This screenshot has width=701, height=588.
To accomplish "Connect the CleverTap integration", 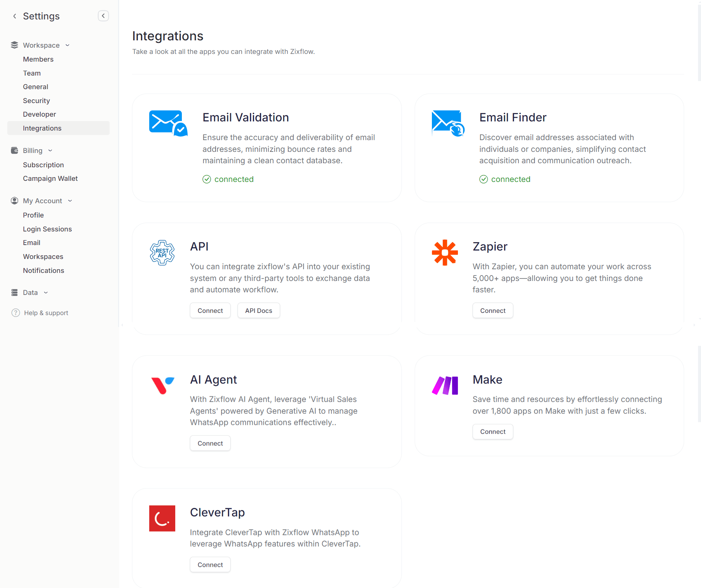I will coord(210,565).
